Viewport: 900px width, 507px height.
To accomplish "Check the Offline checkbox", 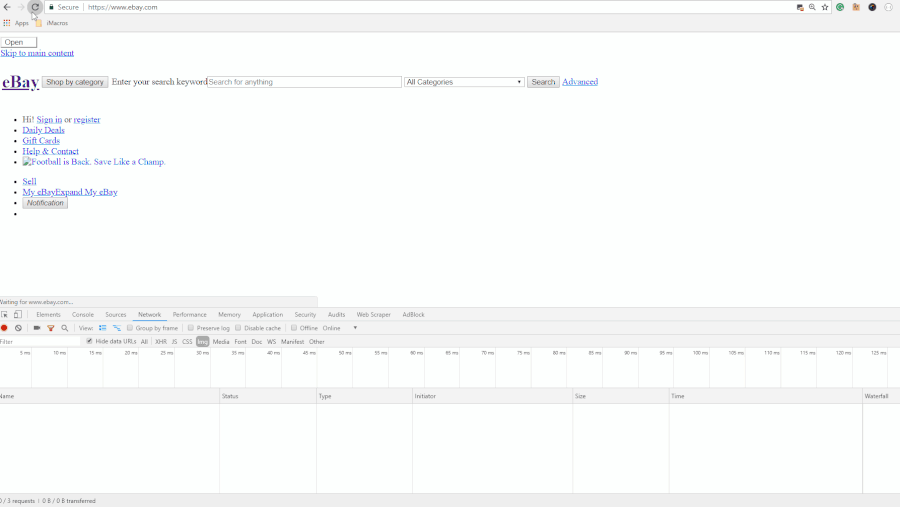I will [294, 328].
